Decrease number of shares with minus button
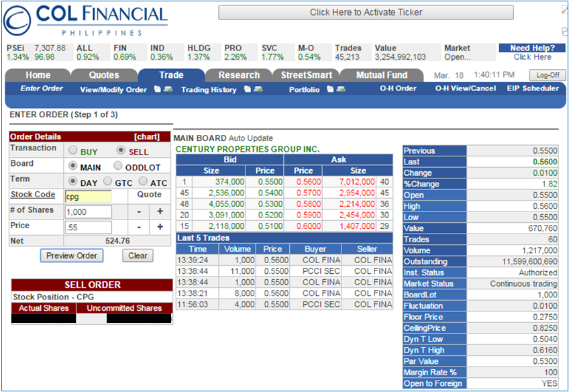Viewport: 569px width, 392px height. point(139,211)
